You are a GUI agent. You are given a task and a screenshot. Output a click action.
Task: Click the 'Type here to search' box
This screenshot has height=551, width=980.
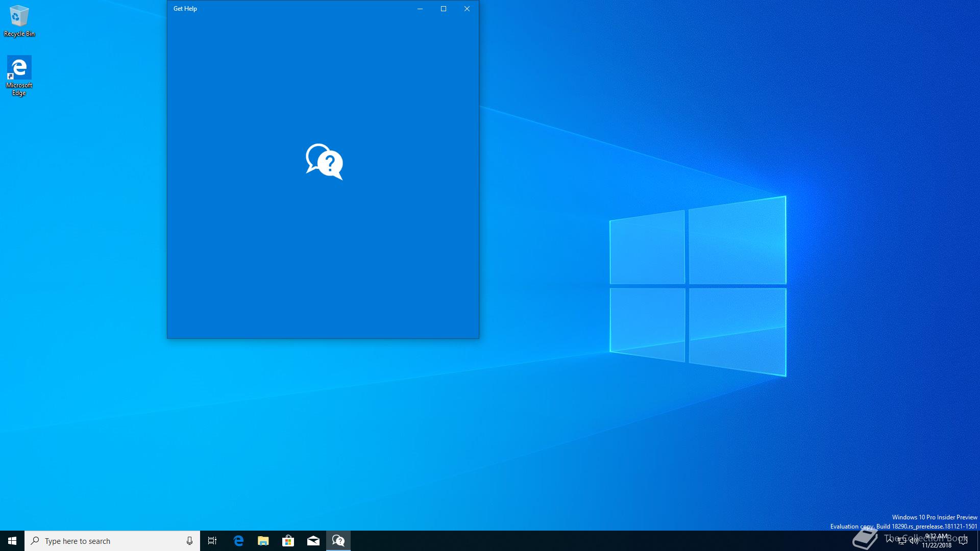point(112,541)
